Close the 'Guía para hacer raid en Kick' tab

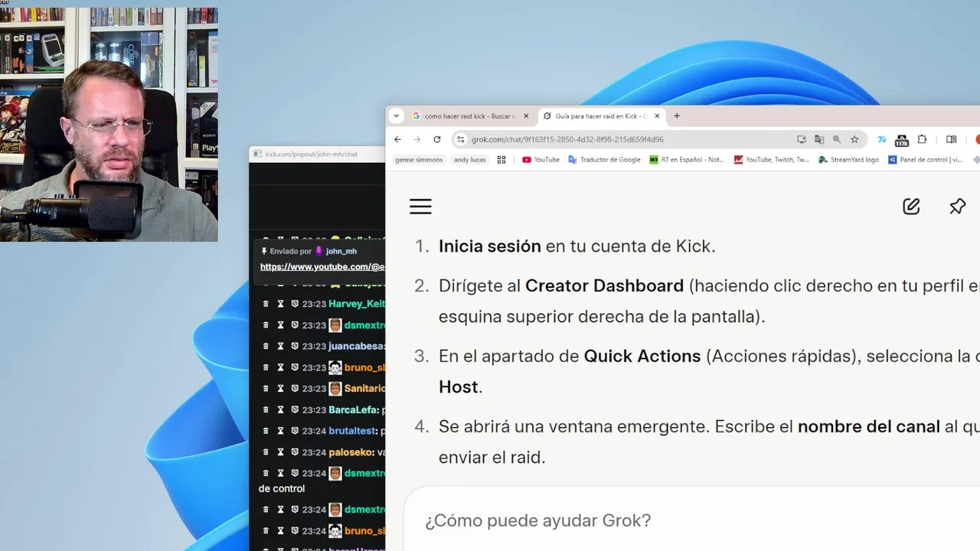(x=657, y=116)
